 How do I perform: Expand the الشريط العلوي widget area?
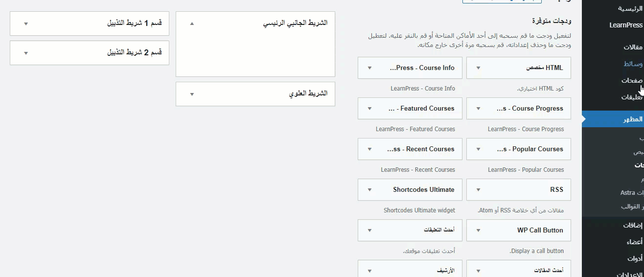192,94
